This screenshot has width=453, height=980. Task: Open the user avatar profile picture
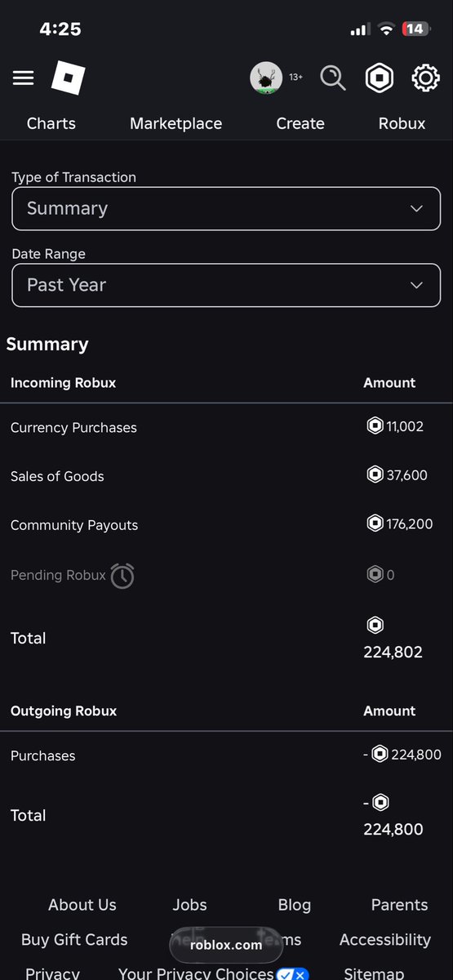pyautogui.click(x=266, y=78)
